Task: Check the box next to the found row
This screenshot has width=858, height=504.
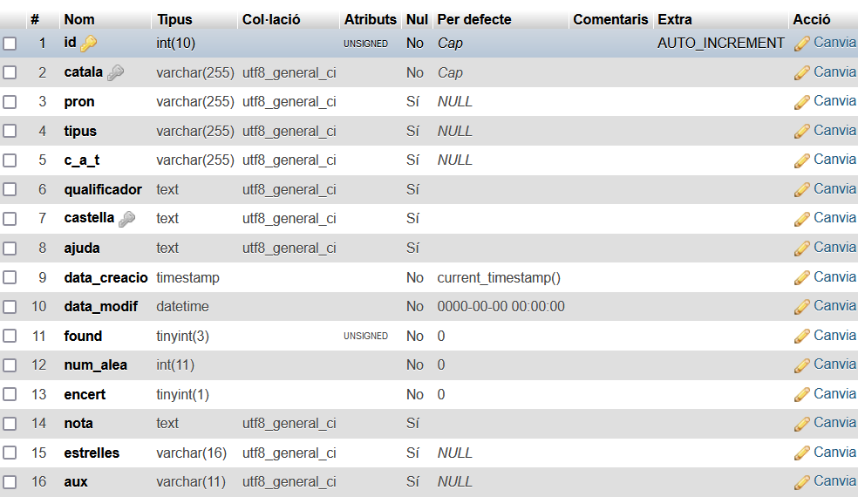Action: pos(10,336)
